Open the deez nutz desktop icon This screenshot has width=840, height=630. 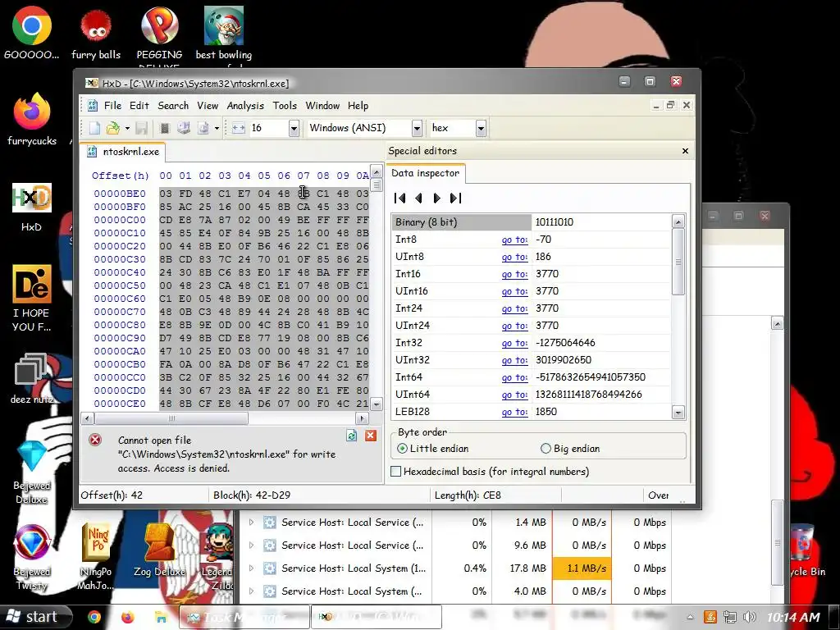(32, 378)
